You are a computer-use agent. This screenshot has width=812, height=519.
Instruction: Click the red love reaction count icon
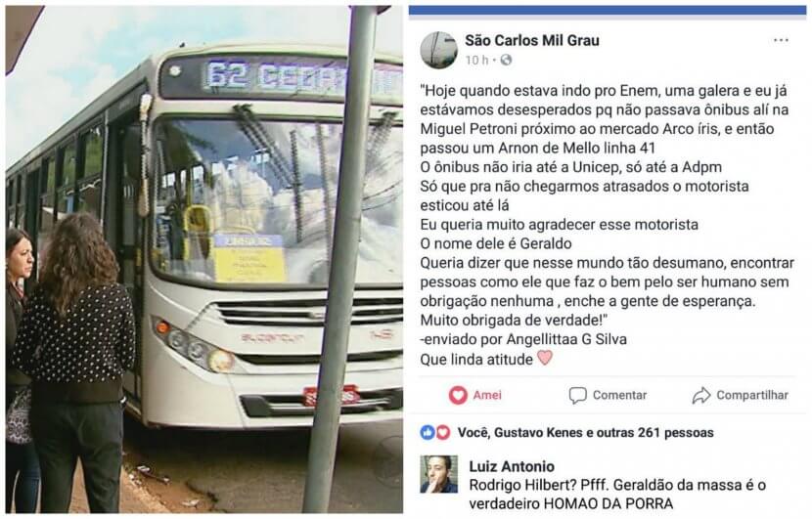point(443,433)
